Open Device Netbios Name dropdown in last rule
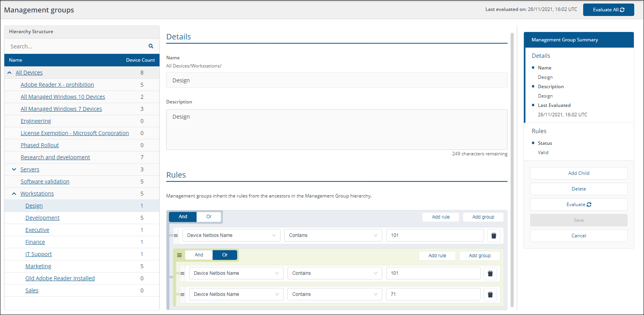Screen dimensions: 644x315 tap(236, 294)
